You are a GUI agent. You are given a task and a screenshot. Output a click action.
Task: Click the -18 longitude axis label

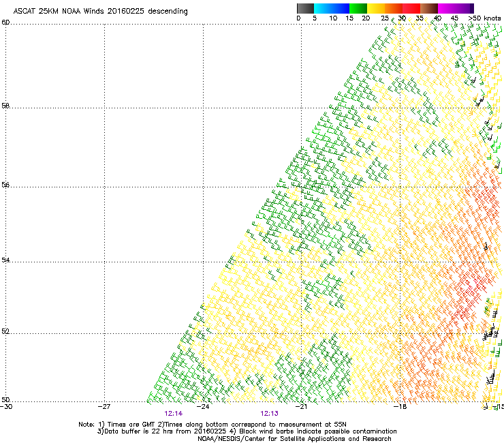(400, 406)
